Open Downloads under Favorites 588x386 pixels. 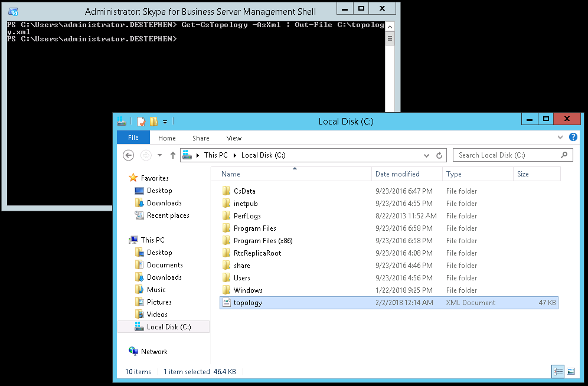coord(164,203)
